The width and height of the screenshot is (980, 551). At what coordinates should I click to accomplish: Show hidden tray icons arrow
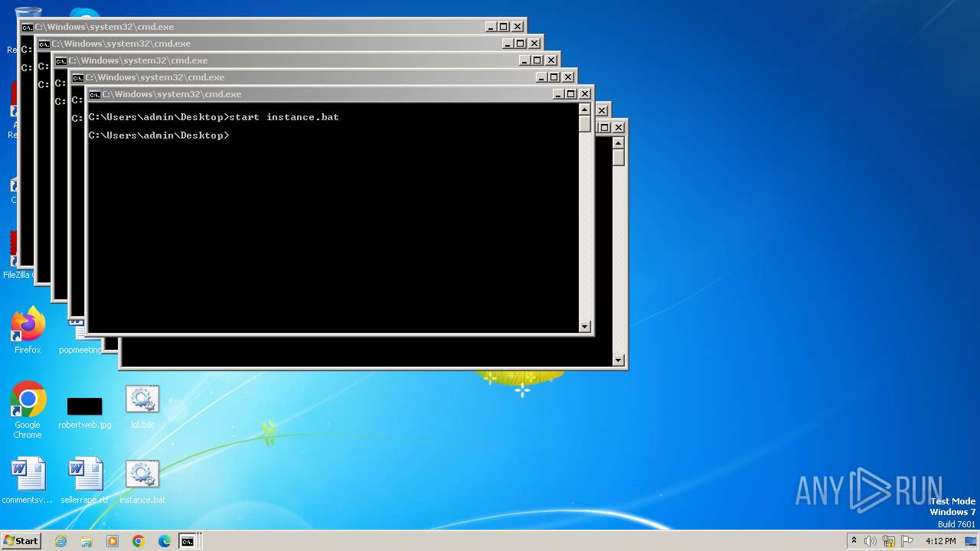[x=854, y=541]
